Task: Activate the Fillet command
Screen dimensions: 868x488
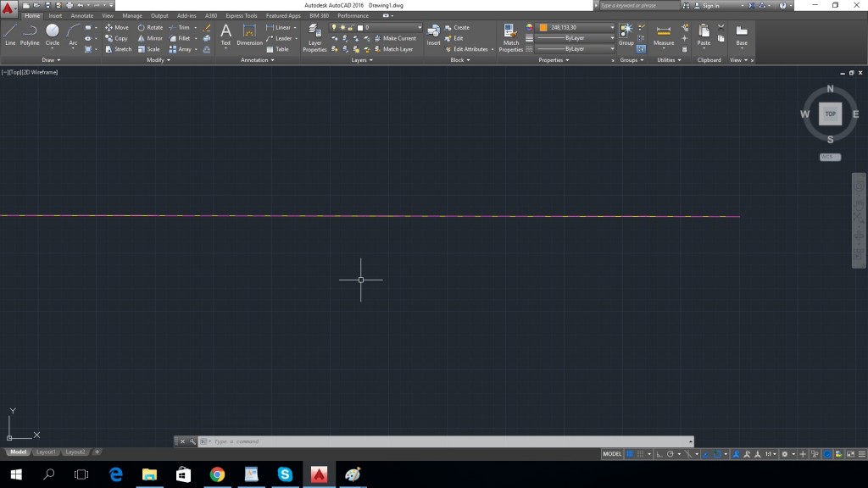Action: coord(180,38)
